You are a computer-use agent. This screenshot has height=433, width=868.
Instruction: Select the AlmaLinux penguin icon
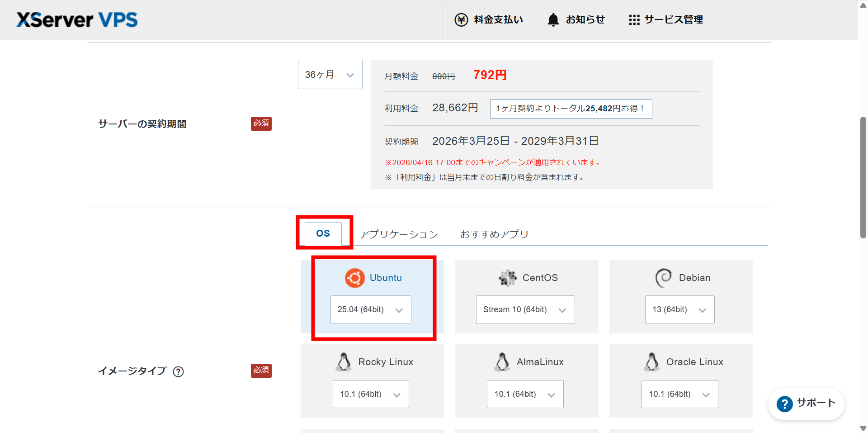[502, 362]
